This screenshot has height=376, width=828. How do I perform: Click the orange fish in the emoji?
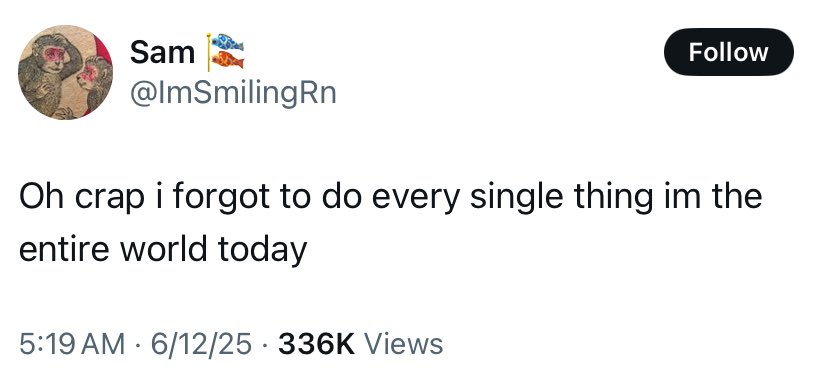click(x=228, y=60)
